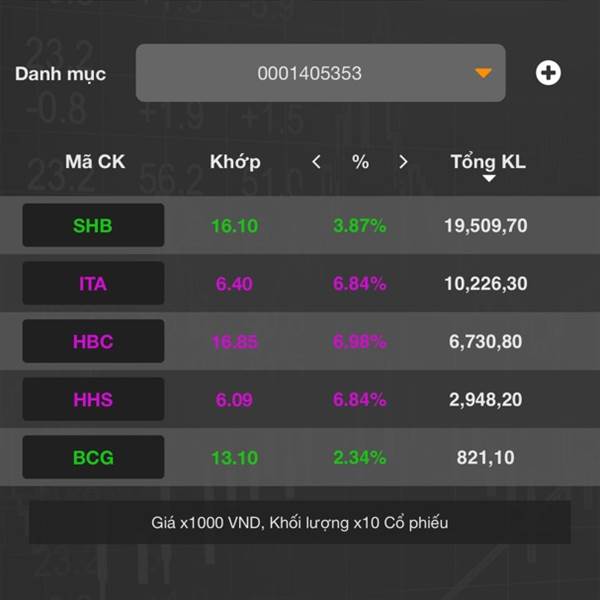The image size is (600, 600).
Task: Open the BCG stock symbol button
Action: click(x=93, y=457)
